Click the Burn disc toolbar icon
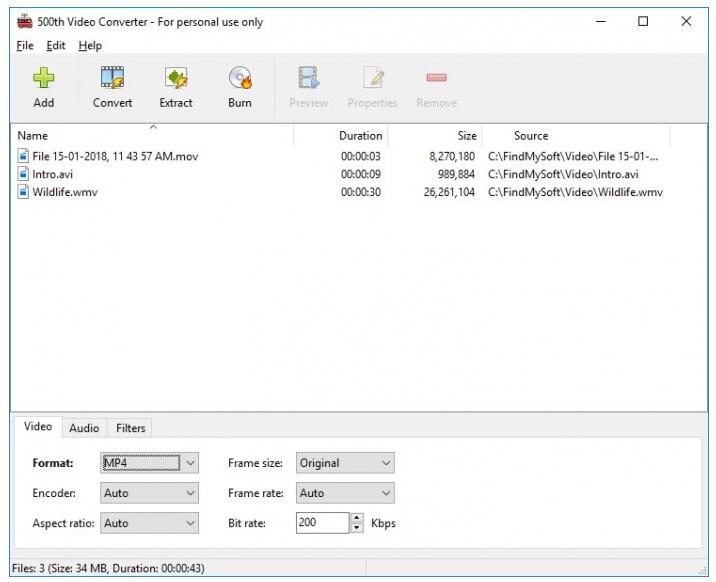The image size is (716, 582). coord(240,79)
